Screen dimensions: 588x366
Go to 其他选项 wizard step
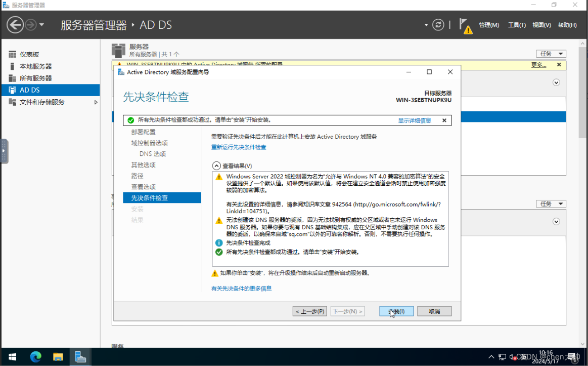[143, 165]
